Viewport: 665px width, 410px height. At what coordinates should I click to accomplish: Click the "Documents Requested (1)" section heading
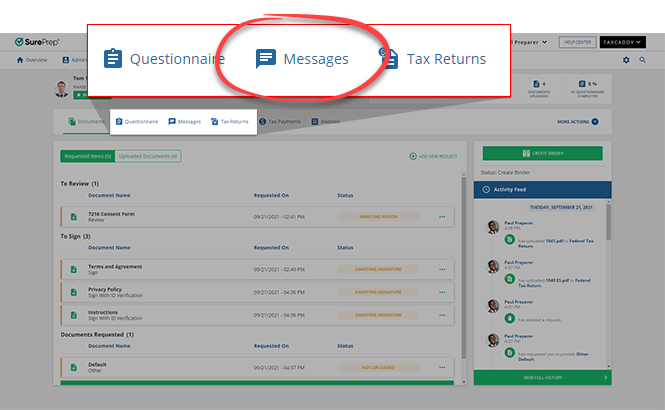click(97, 335)
